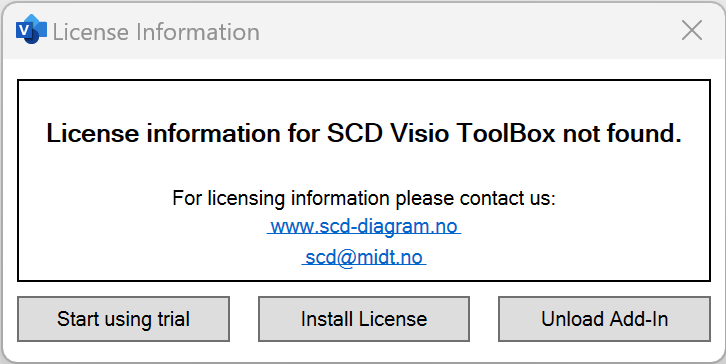This screenshot has width=726, height=364.
Task: Click the 'License Information' window title text
Action: point(156,32)
